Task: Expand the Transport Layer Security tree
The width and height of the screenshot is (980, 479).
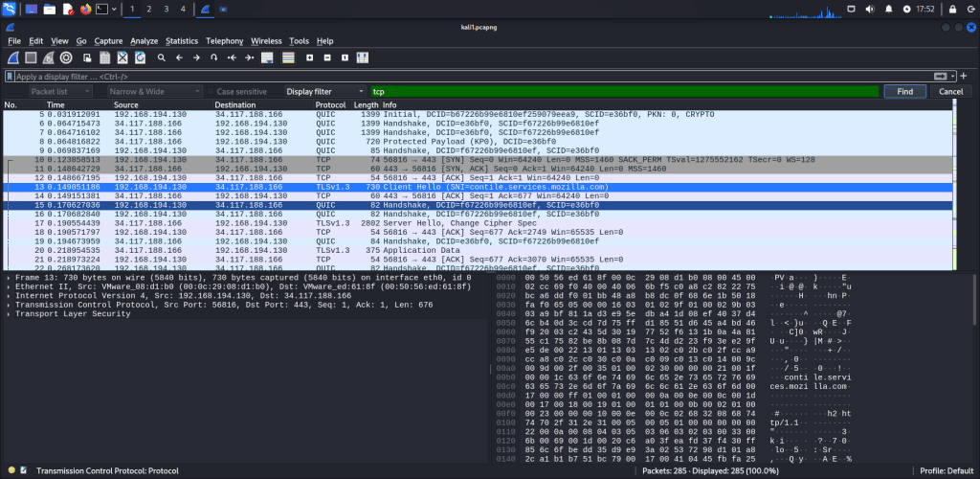Action: point(9,313)
